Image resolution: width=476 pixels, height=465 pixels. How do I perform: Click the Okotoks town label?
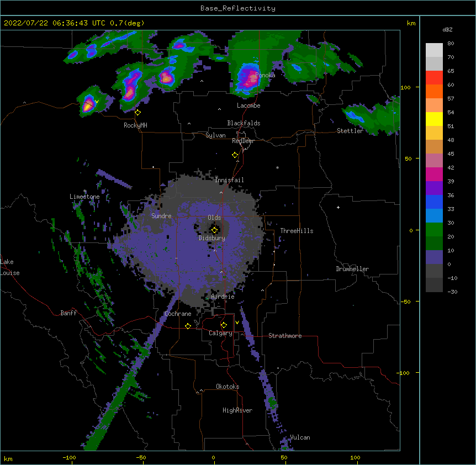tap(228, 387)
